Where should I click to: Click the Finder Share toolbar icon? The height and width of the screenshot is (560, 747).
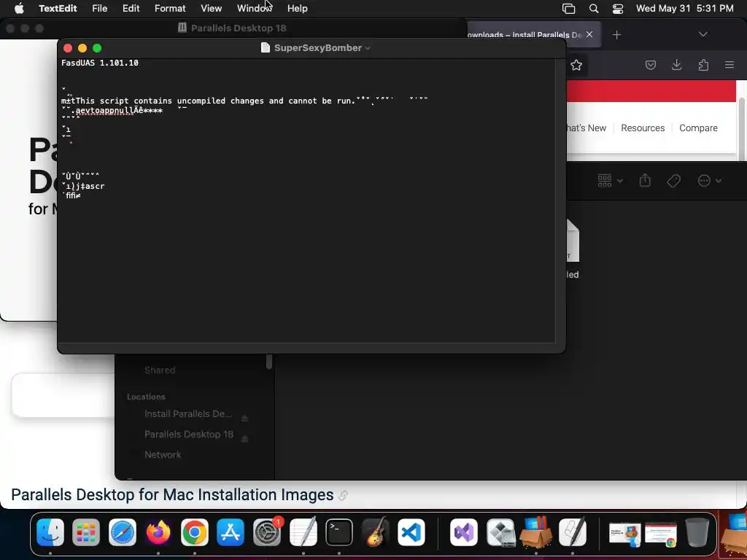coord(645,181)
